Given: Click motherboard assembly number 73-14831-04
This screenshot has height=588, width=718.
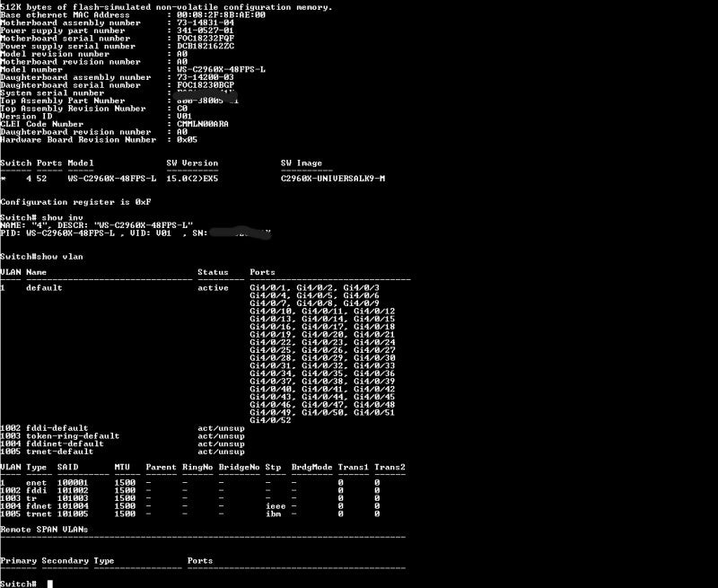Looking at the screenshot, I should pyautogui.click(x=206, y=23).
